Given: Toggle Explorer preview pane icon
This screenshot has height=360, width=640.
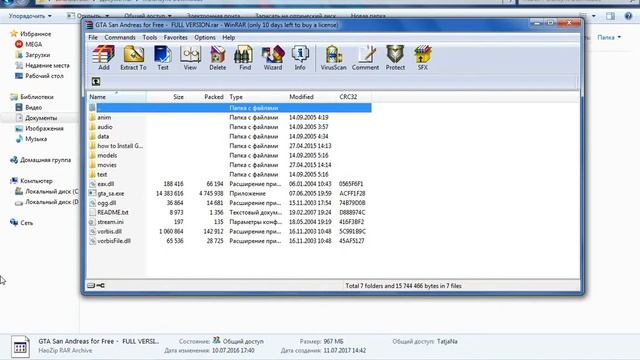Looking at the screenshot, I should tap(610, 16).
